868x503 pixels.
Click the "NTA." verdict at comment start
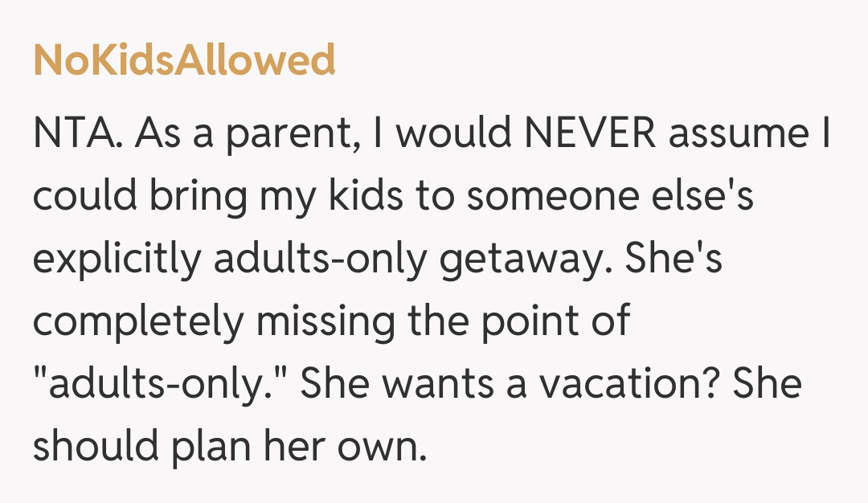pos(76,134)
